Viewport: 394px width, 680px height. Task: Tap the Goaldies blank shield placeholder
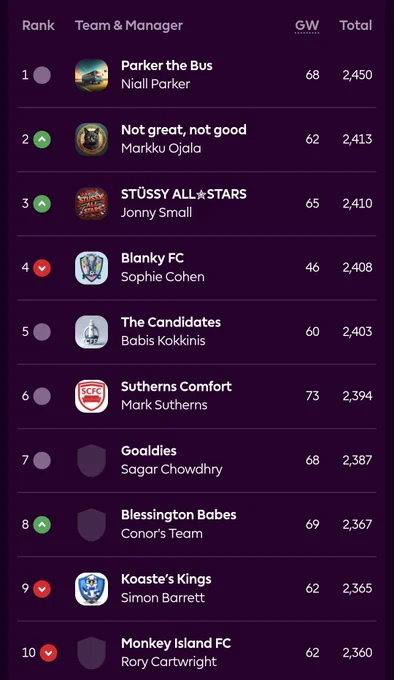pyautogui.click(x=91, y=460)
